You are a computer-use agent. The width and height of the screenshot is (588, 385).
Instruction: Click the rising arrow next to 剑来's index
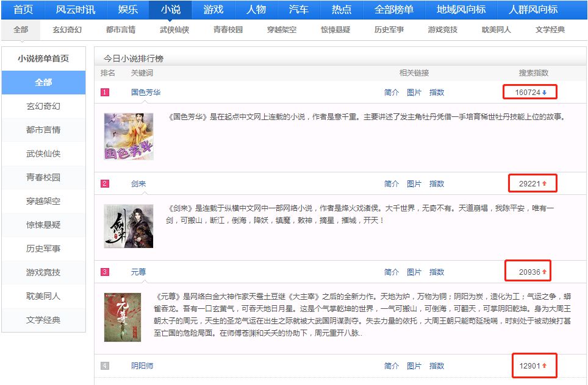coord(545,183)
